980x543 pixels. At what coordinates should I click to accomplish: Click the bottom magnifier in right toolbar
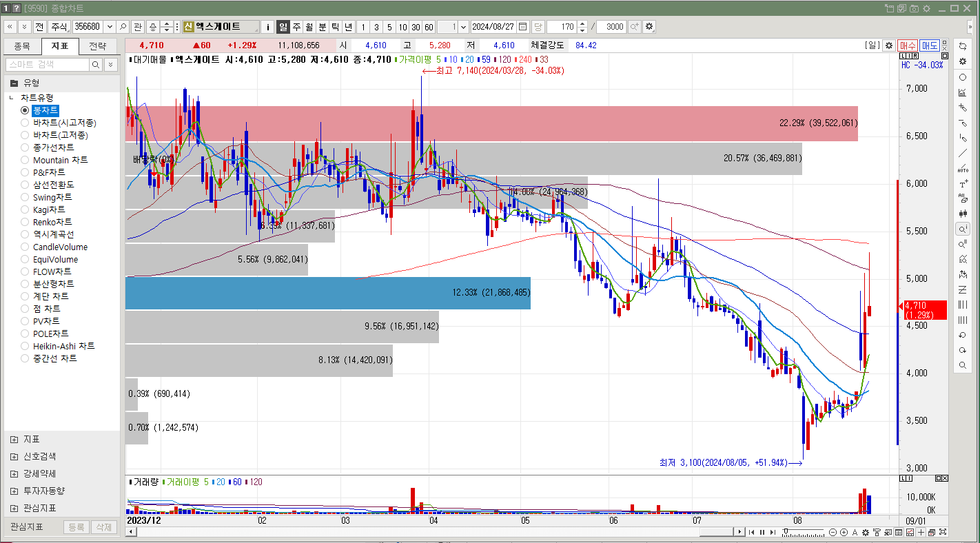[963, 365]
